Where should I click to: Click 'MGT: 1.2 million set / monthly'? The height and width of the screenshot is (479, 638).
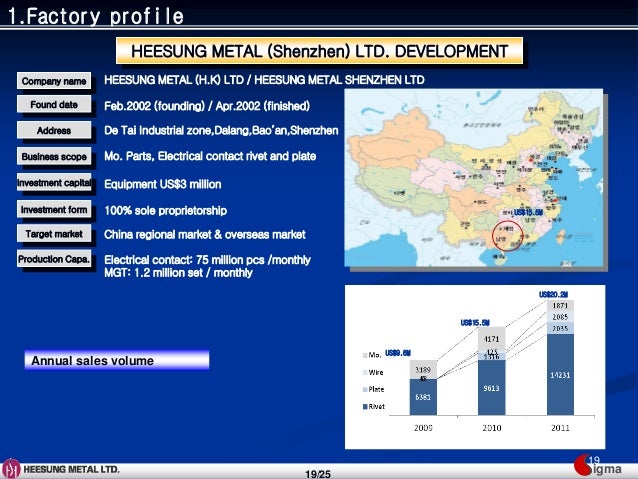click(178, 273)
